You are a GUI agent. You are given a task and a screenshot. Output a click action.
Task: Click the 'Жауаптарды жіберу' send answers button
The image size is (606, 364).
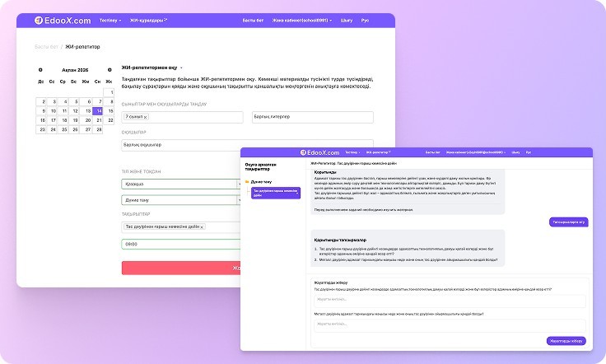[x=566, y=341]
